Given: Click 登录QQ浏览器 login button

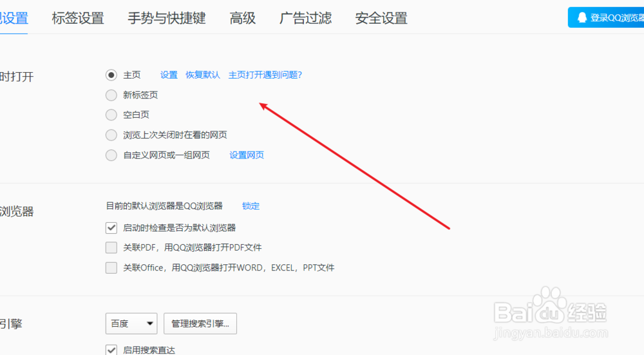Looking at the screenshot, I should pos(606,17).
